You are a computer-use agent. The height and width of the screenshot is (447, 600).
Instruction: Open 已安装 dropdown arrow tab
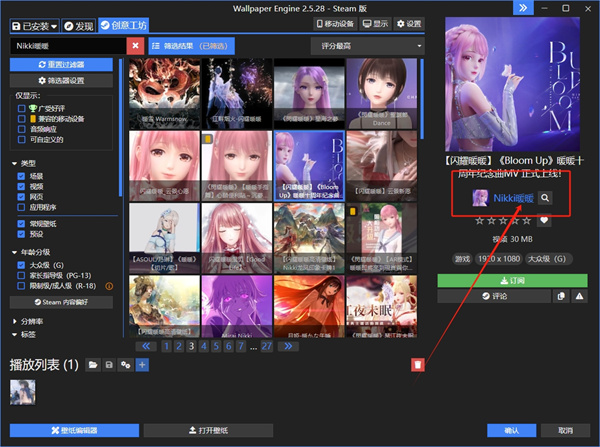[x=34, y=26]
